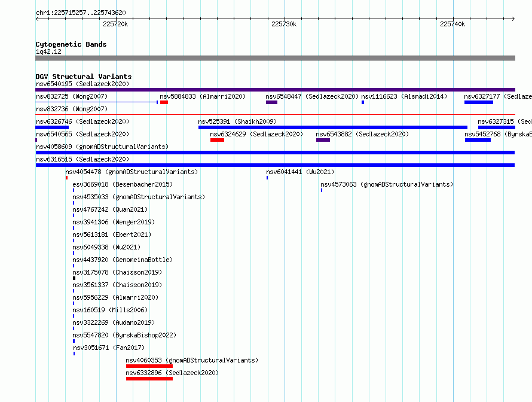Select the nsv832725 (Wong2007) label
532x402 pixels.
tap(72, 96)
